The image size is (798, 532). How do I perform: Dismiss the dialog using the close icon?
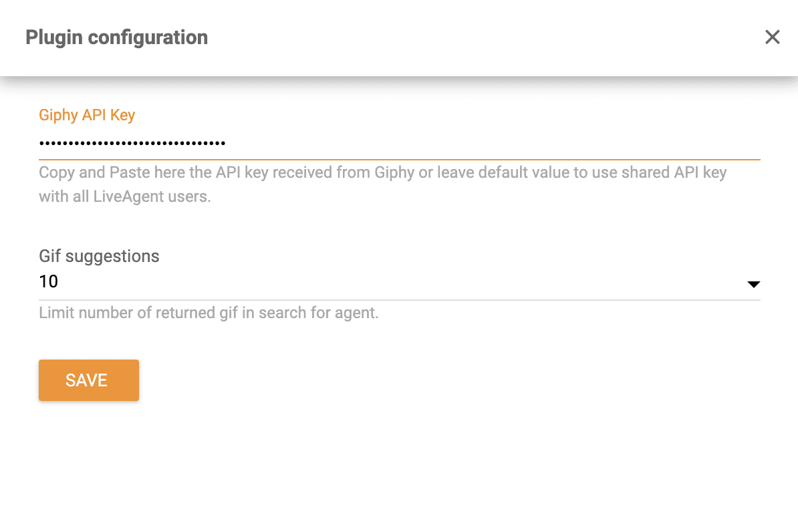(772, 37)
